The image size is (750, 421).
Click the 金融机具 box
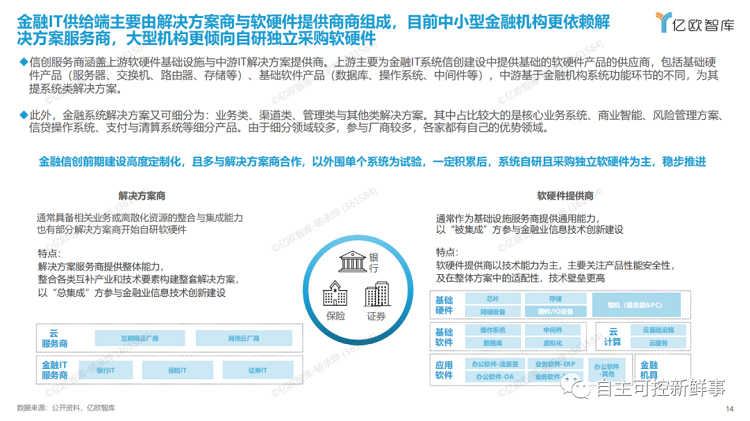[648, 367]
